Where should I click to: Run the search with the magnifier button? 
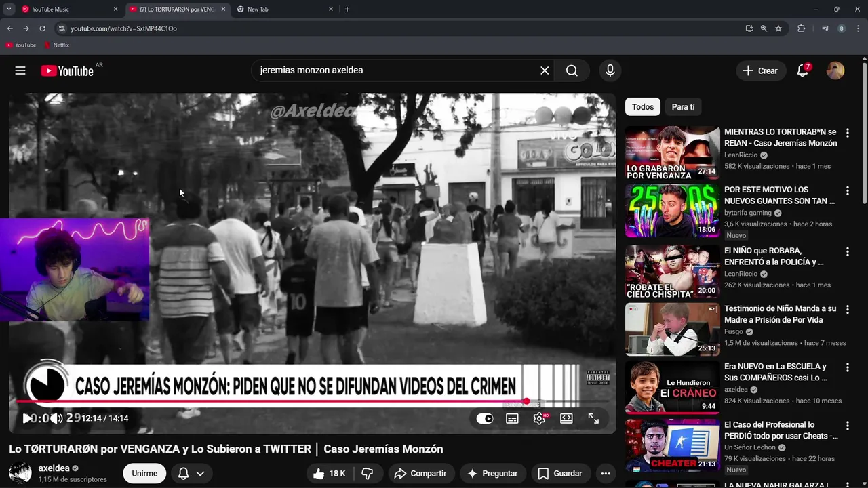pos(572,70)
